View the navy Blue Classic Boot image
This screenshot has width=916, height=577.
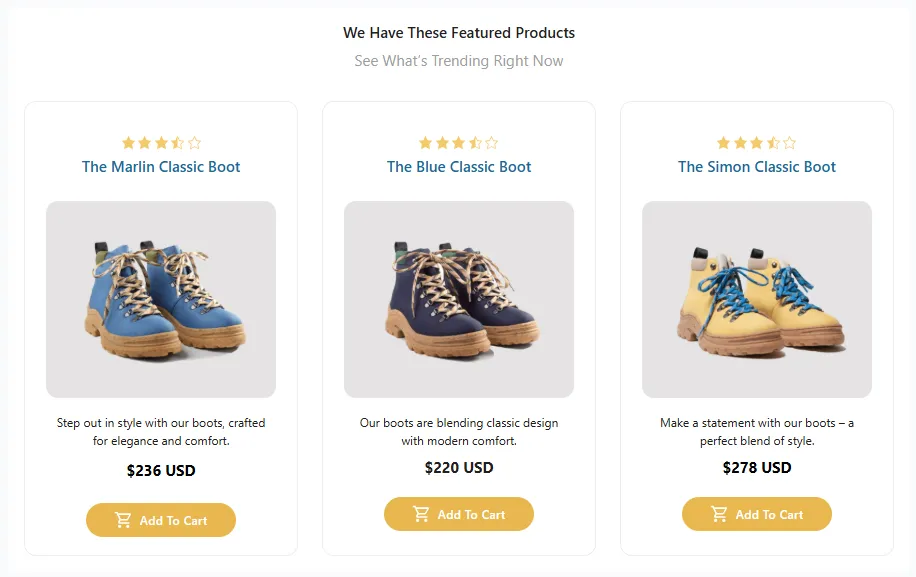(459, 299)
